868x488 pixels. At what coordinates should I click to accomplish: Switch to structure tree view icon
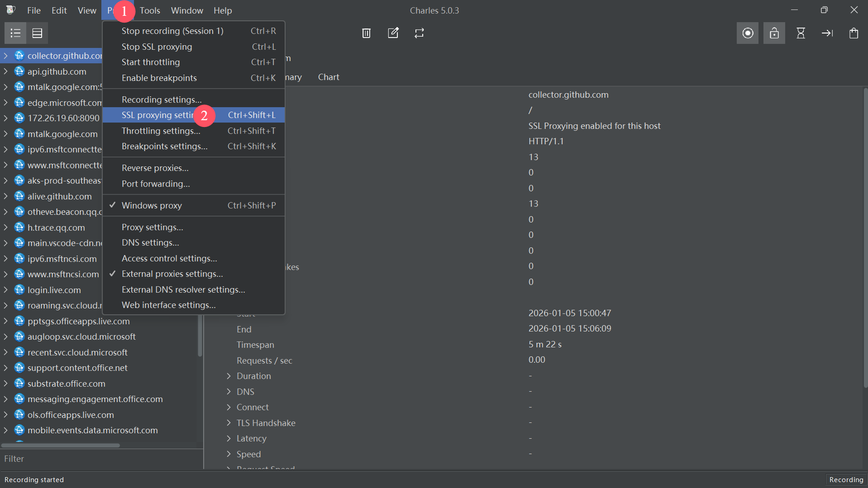[x=15, y=33]
